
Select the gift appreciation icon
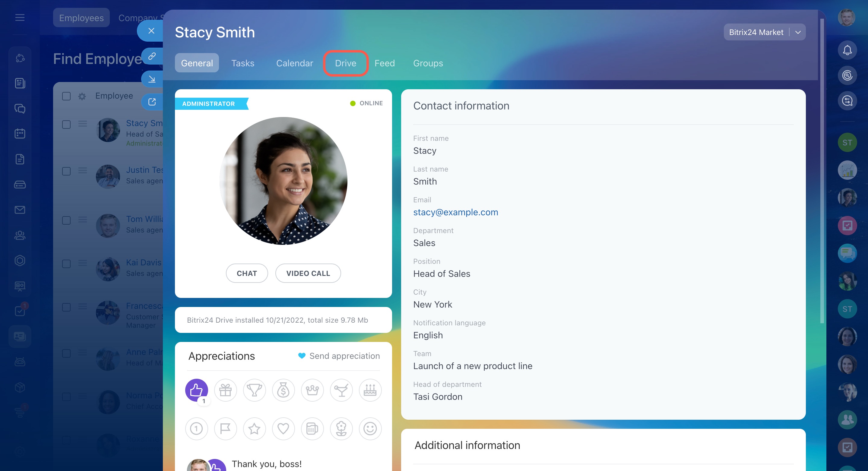coord(225,390)
